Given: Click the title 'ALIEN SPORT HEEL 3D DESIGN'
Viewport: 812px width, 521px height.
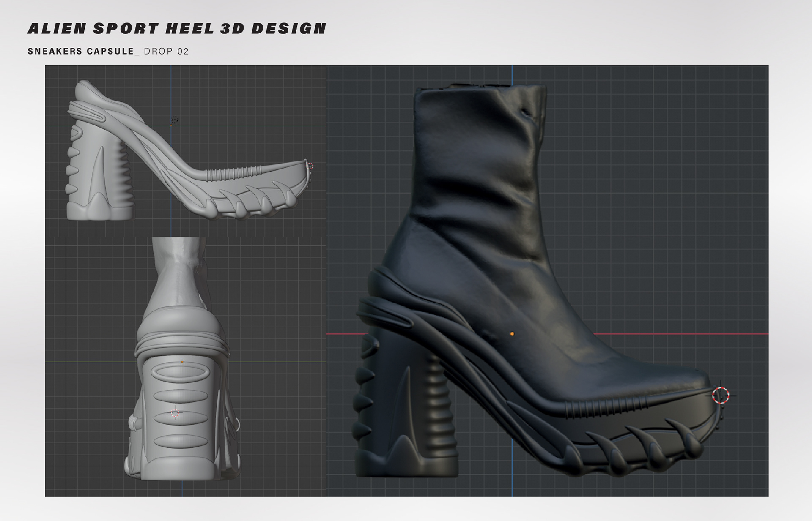Looking at the screenshot, I should coord(177,28).
